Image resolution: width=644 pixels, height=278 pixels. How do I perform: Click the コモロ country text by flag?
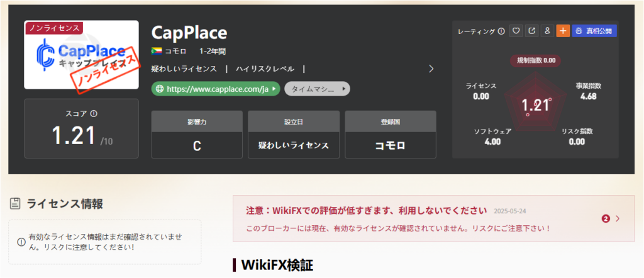pos(175,52)
